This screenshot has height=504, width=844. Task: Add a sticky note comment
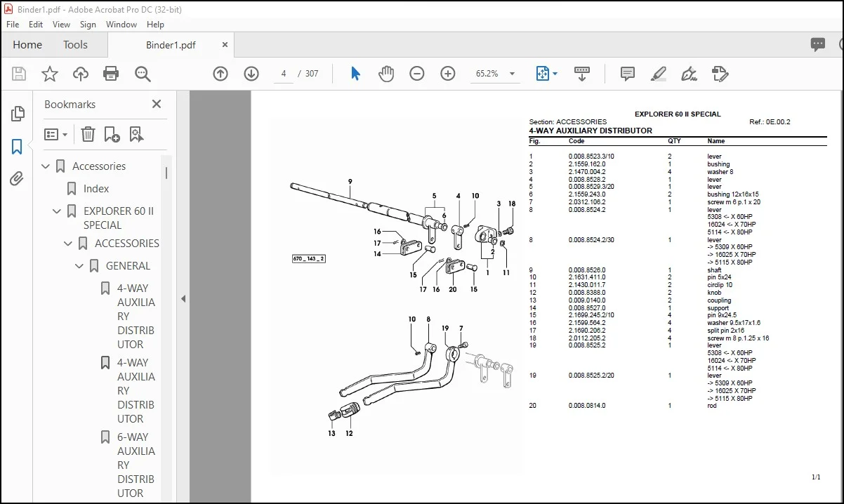pos(628,74)
